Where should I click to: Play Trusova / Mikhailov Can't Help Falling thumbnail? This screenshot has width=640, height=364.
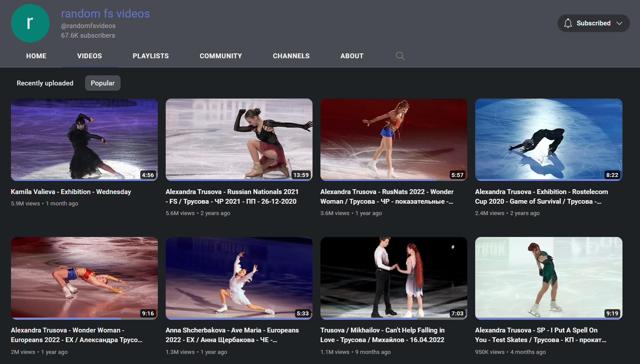(x=394, y=278)
